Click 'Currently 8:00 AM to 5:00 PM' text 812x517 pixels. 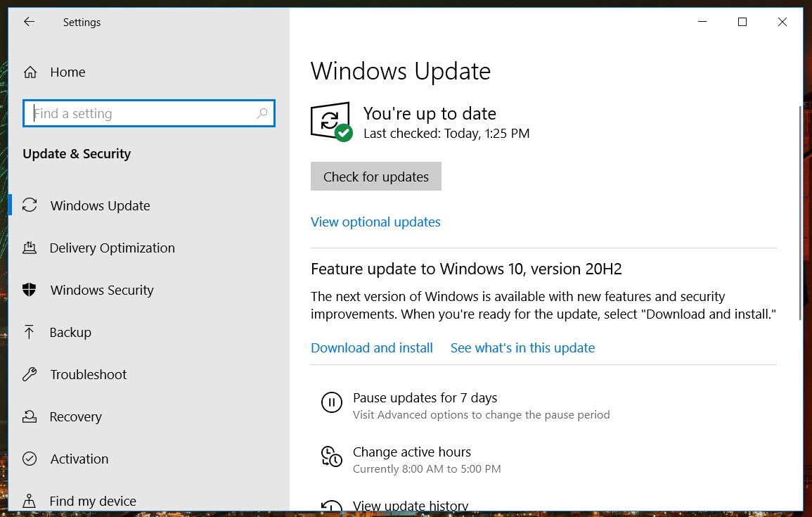pos(427,469)
